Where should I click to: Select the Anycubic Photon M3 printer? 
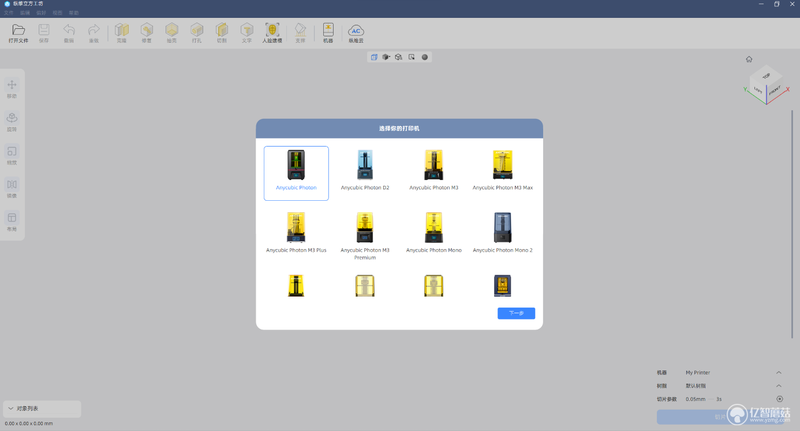point(434,171)
